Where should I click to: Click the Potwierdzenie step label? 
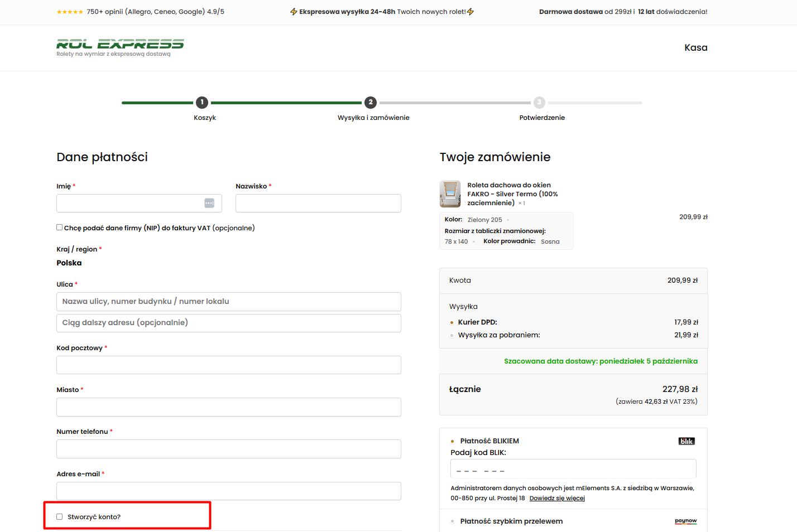542,118
